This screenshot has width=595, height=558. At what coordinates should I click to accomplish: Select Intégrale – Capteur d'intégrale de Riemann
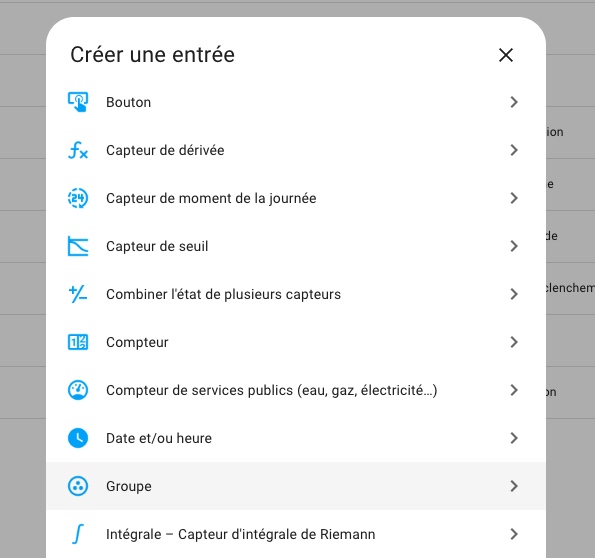296,534
